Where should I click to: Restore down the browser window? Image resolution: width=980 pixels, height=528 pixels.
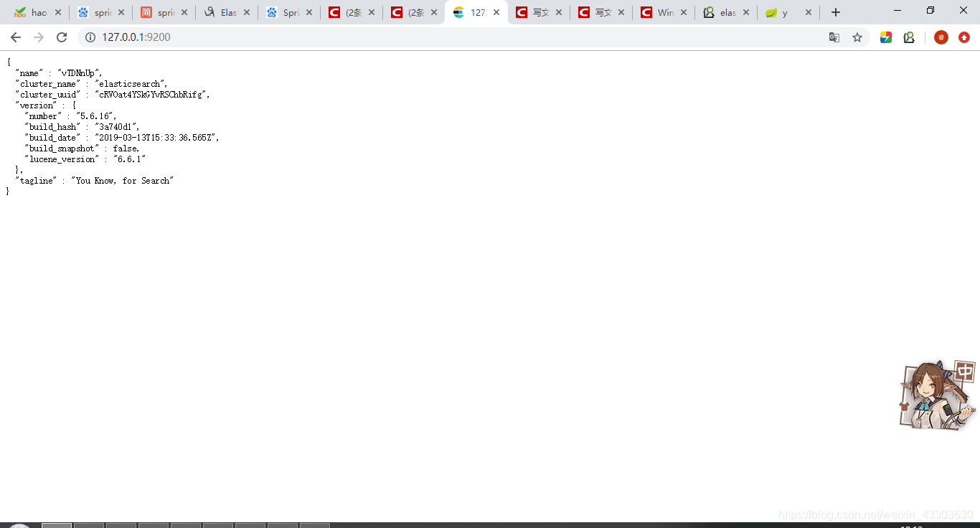pos(930,11)
